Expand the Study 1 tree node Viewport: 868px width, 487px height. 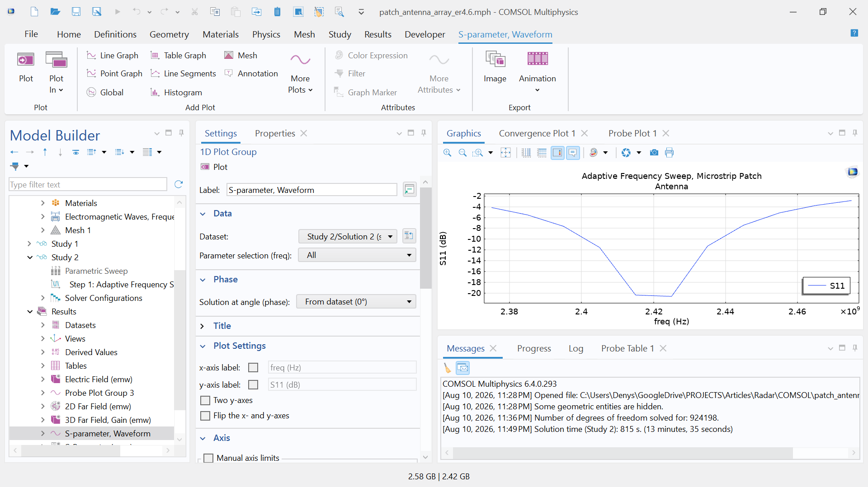click(29, 244)
